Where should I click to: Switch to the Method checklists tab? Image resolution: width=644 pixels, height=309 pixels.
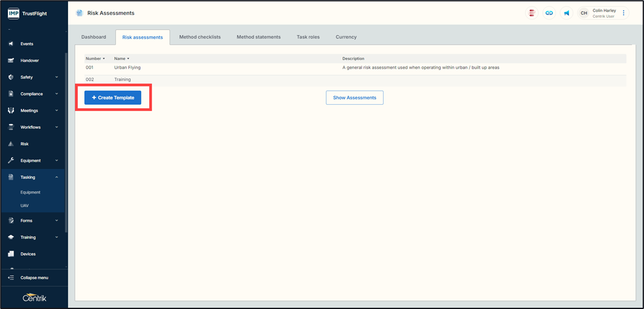click(200, 37)
